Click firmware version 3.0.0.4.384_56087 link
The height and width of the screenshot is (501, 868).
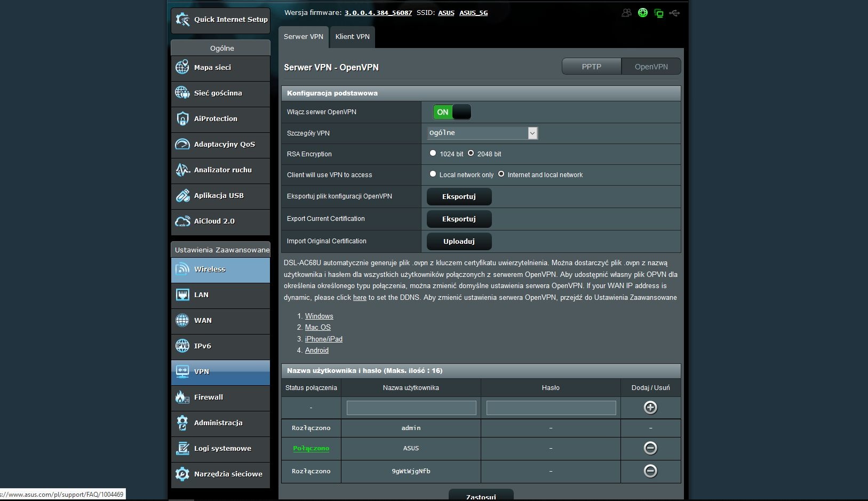click(x=378, y=13)
